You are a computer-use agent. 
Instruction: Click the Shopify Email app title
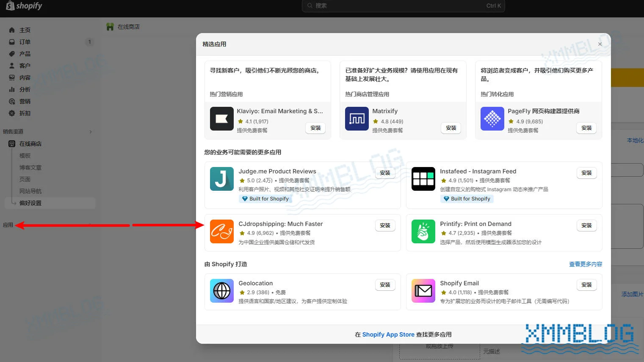pos(459,283)
